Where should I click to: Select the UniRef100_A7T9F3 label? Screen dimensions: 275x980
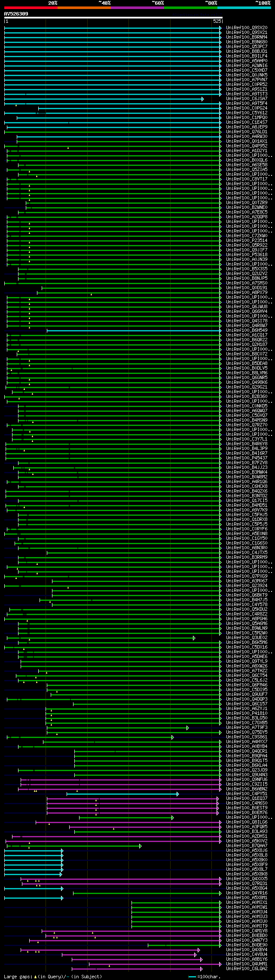pyautogui.click(x=247, y=727)
